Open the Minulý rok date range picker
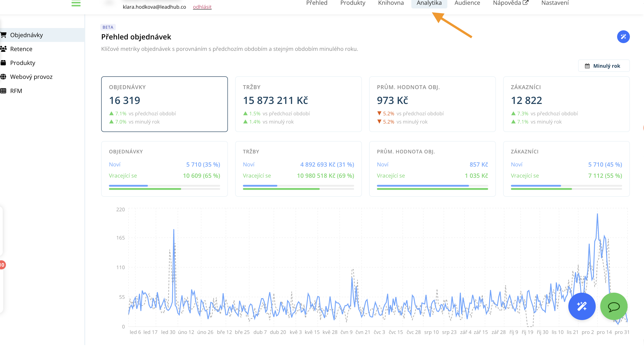 click(x=603, y=66)
